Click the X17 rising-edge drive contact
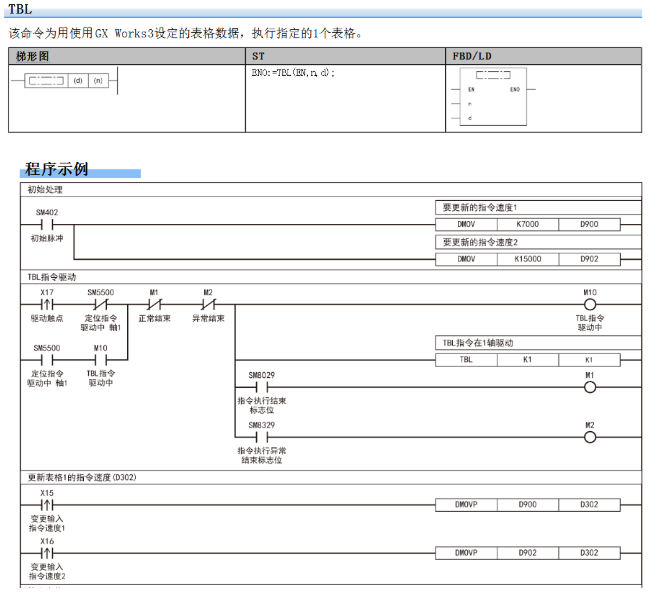 tap(47, 304)
